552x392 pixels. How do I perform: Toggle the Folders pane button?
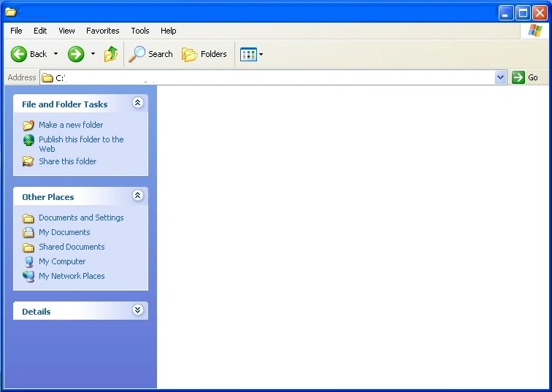click(204, 54)
